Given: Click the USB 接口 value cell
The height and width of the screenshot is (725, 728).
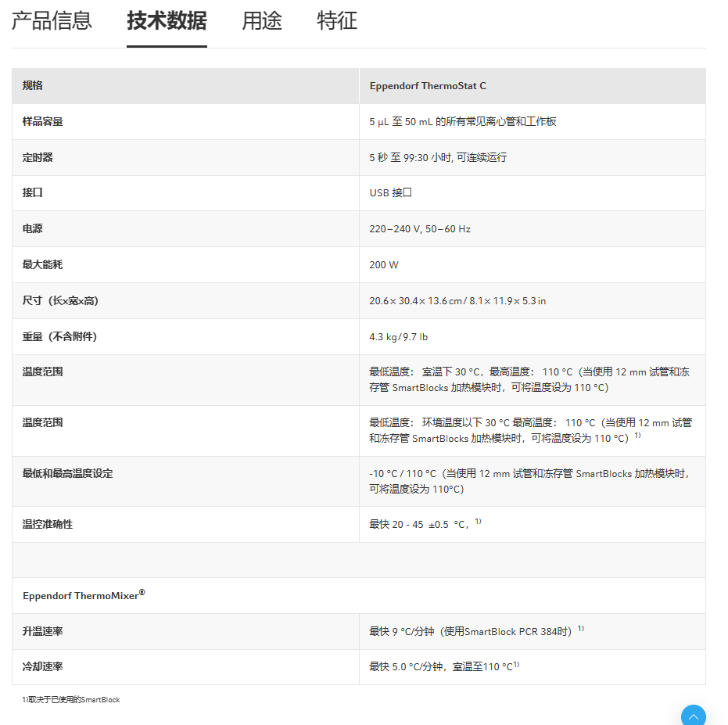Looking at the screenshot, I should coord(390,192).
